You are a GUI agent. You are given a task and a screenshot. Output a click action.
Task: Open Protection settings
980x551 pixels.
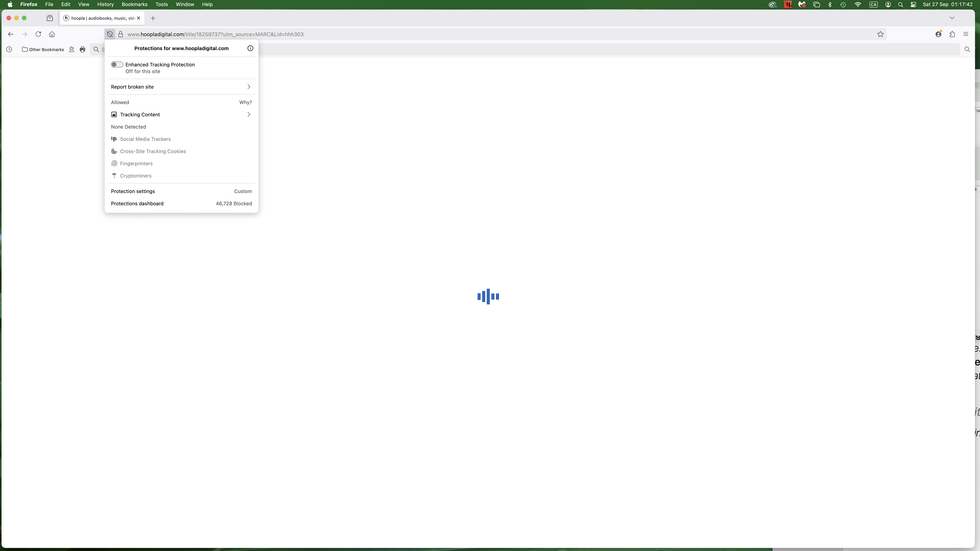coord(133,191)
